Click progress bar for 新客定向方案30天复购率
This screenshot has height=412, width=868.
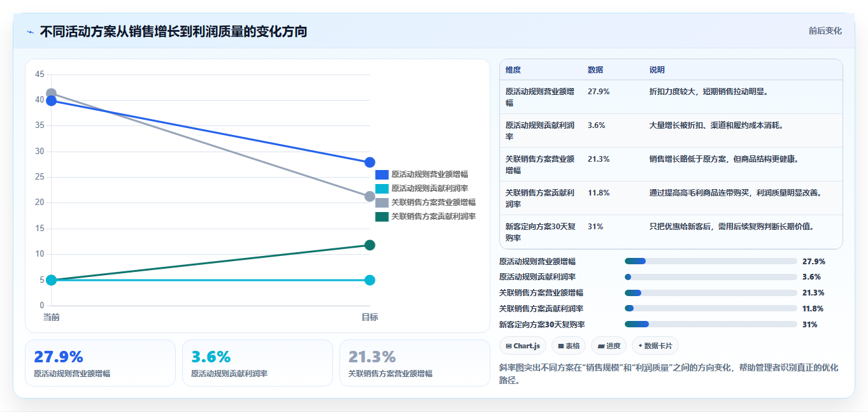[x=711, y=325]
